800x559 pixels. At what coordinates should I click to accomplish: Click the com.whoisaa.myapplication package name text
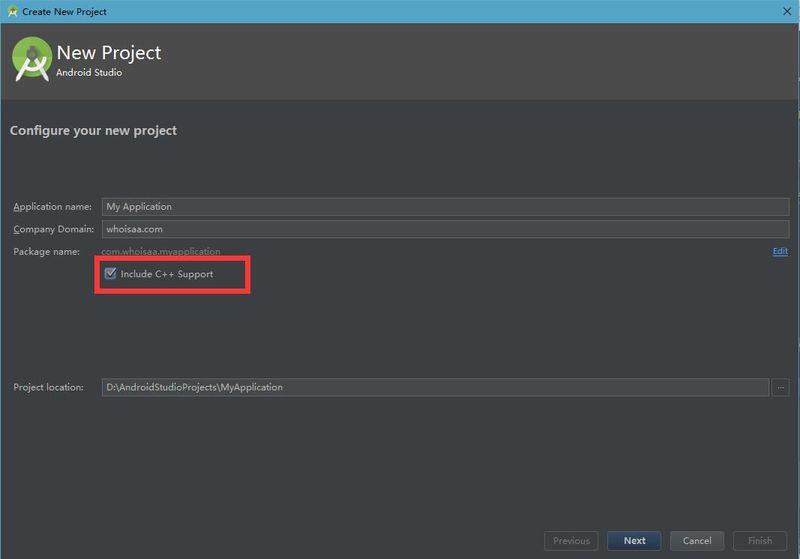(161, 251)
